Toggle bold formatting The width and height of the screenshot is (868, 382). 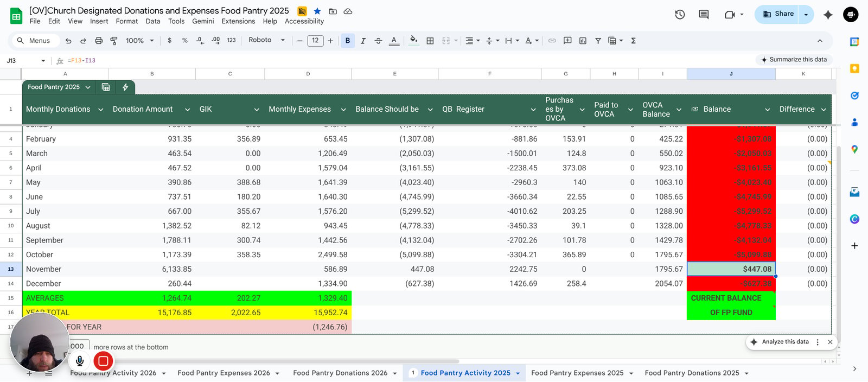click(348, 41)
